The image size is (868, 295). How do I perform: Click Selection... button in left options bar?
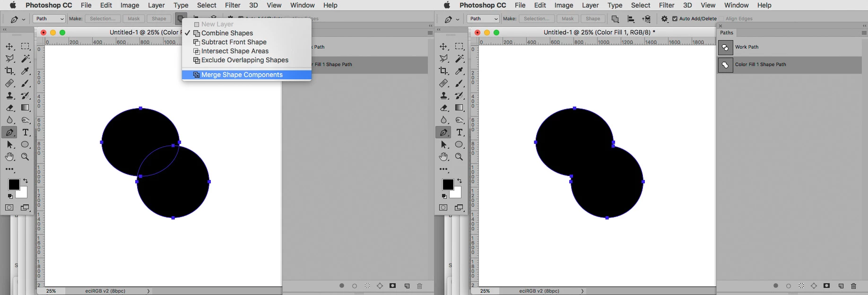103,19
